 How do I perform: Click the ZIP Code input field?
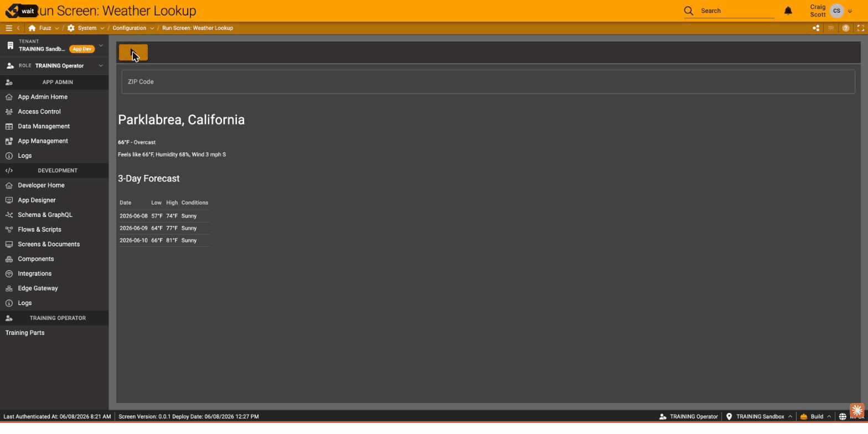tap(488, 82)
